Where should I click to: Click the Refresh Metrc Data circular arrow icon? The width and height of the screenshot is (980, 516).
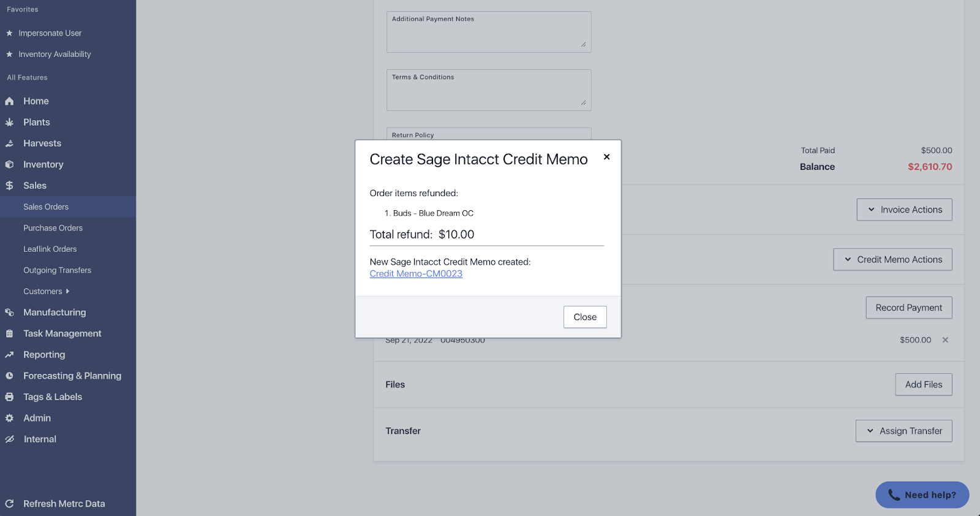click(x=9, y=504)
